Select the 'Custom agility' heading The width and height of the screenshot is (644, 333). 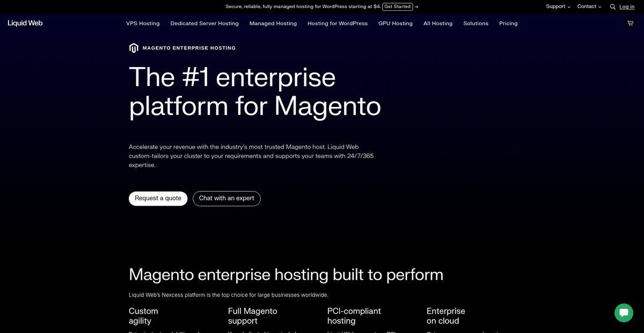click(x=143, y=316)
